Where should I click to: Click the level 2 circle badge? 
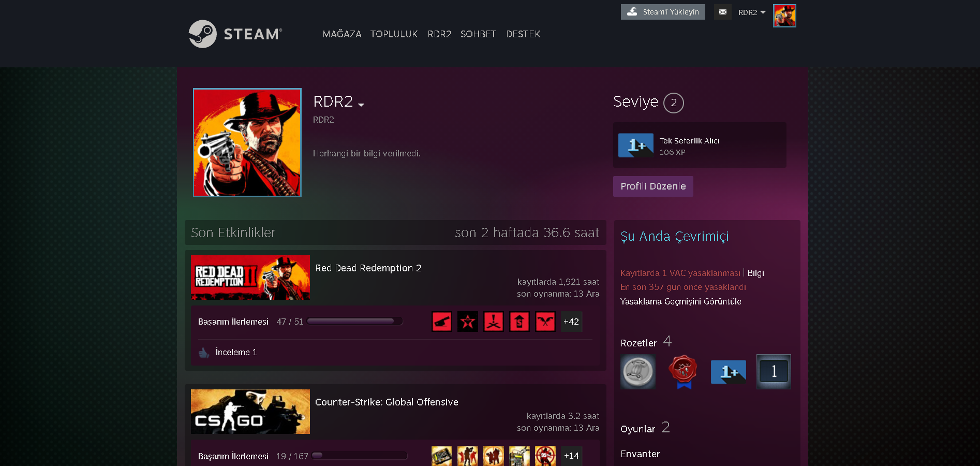pos(674,103)
